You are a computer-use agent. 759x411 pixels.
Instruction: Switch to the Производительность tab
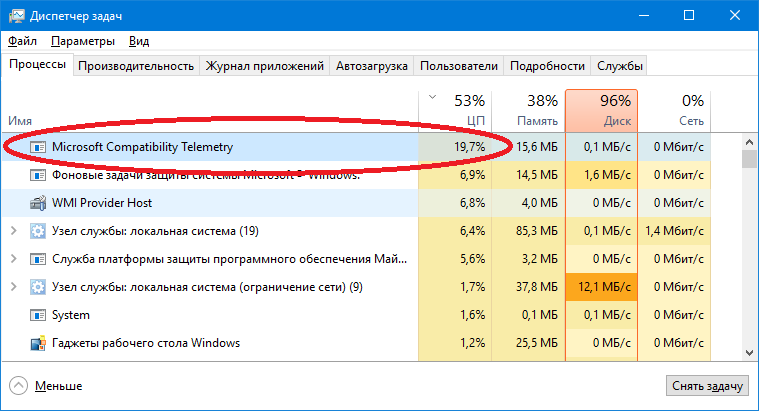[x=136, y=66]
